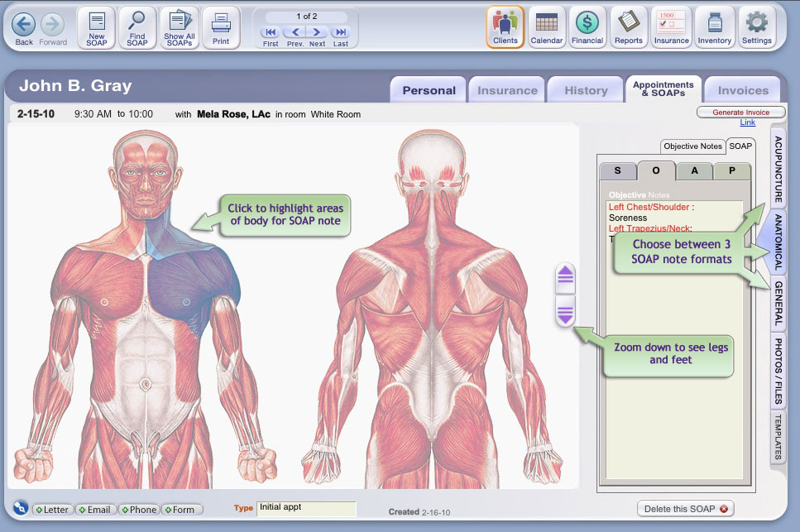The height and width of the screenshot is (532, 800).
Task: Open the PHOTOS / FILES side tab
Action: (x=778, y=371)
